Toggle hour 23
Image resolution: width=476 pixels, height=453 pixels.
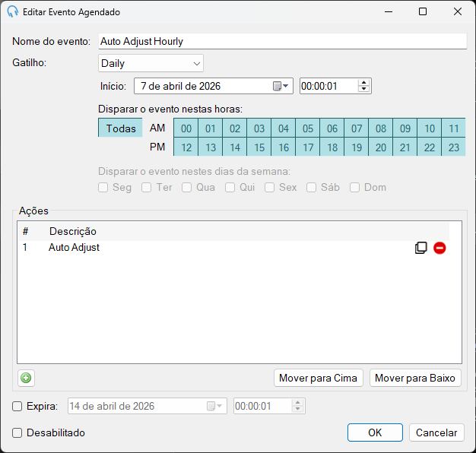click(x=453, y=147)
